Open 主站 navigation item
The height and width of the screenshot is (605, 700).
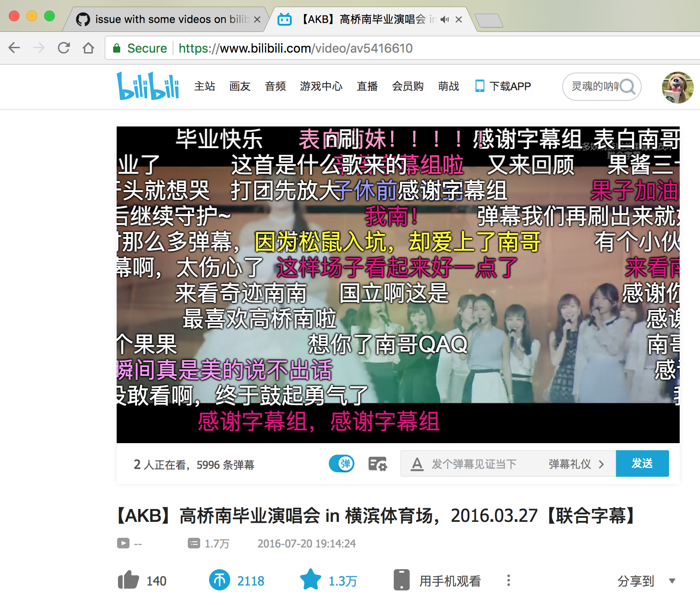[x=205, y=86]
